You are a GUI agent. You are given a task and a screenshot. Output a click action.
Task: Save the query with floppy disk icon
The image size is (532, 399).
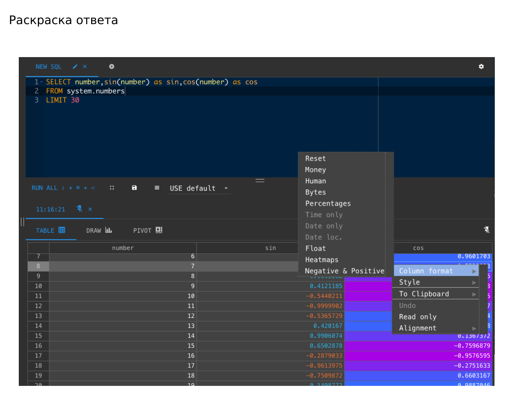coord(134,188)
